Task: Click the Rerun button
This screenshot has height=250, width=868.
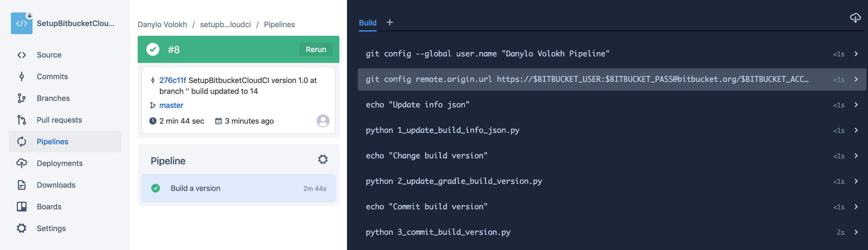Action: tap(316, 50)
